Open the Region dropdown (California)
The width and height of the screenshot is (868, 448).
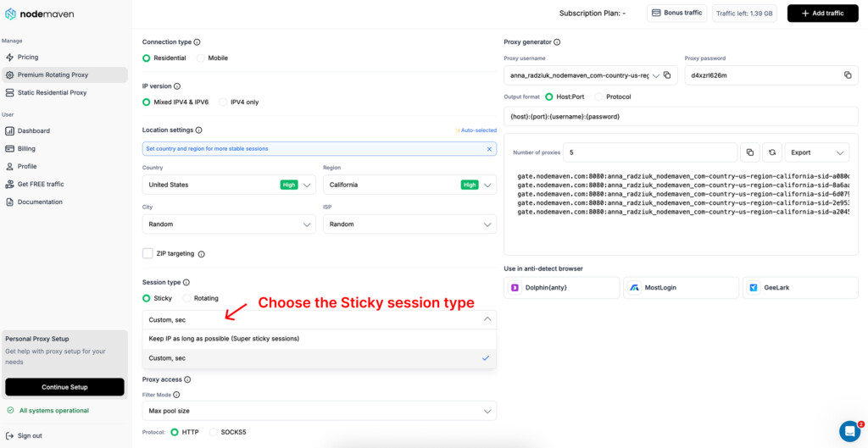click(x=409, y=185)
